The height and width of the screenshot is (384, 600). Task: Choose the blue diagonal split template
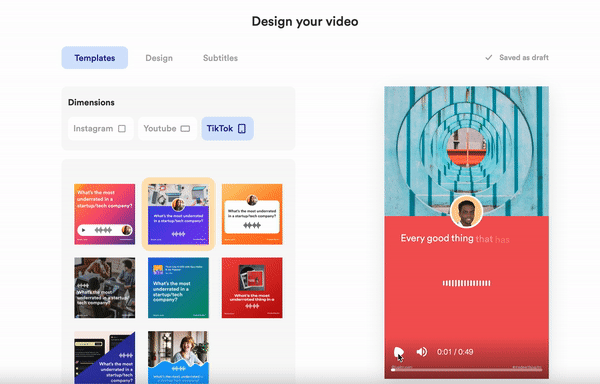(104, 358)
